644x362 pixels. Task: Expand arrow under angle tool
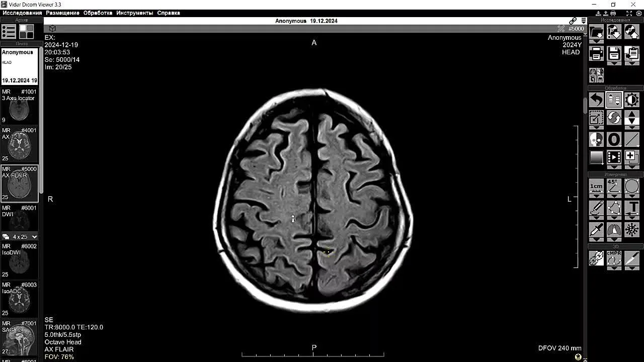click(x=614, y=196)
